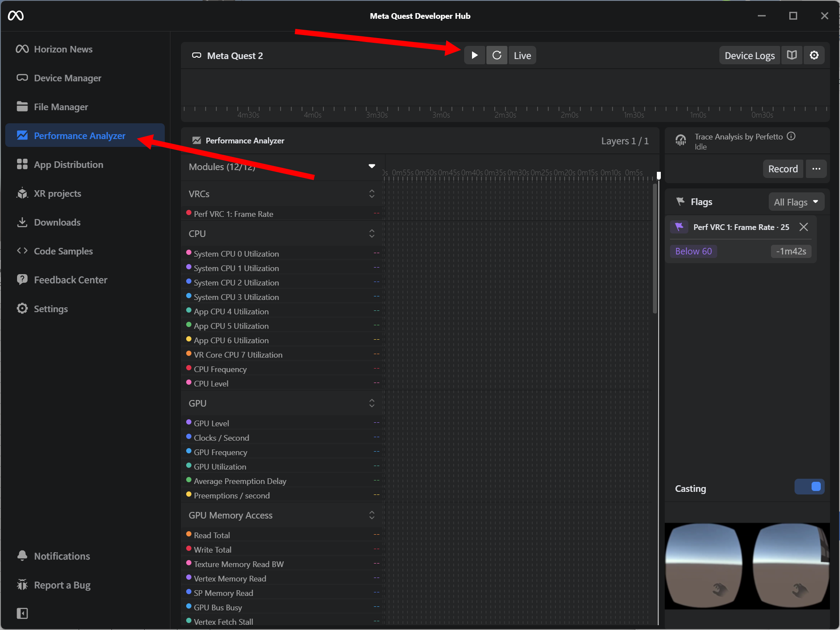Screen dimensions: 840x630
Task: Toggle Preemptions / second metric
Action: [283, 495]
